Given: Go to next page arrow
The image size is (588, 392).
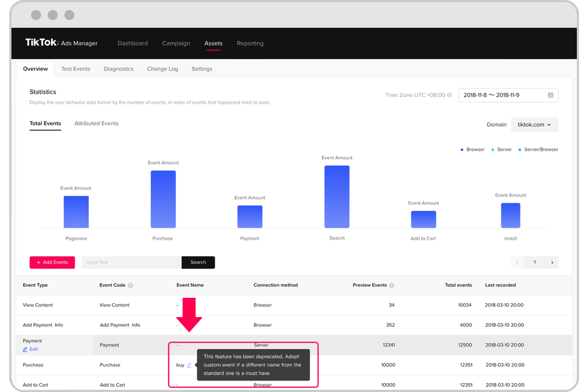Looking at the screenshot, I should tap(552, 262).
